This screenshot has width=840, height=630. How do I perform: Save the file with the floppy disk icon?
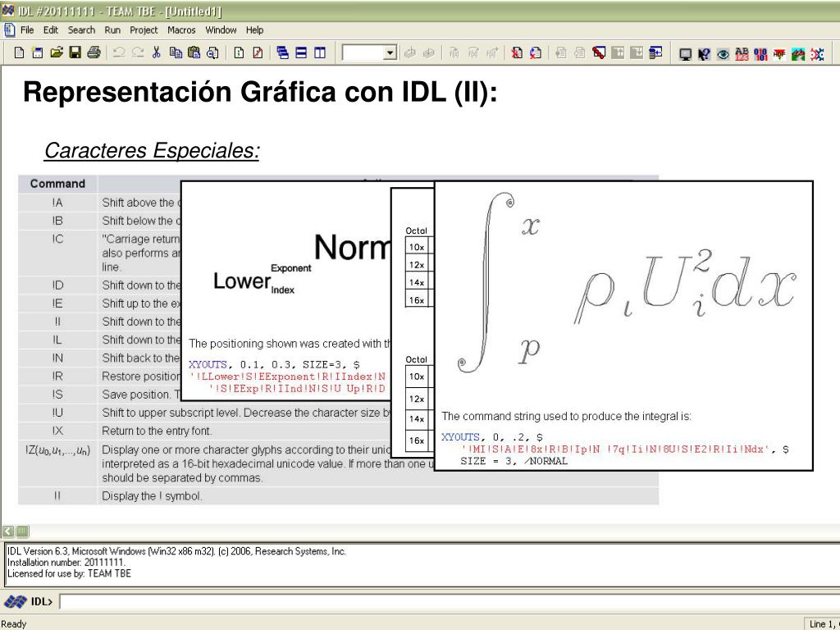coord(75,52)
